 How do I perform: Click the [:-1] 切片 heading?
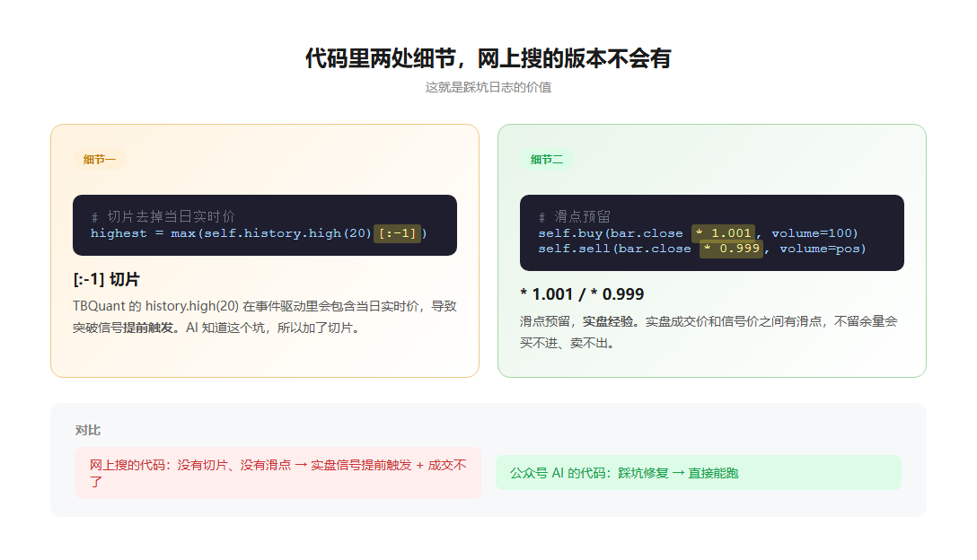pyautogui.click(x=107, y=279)
